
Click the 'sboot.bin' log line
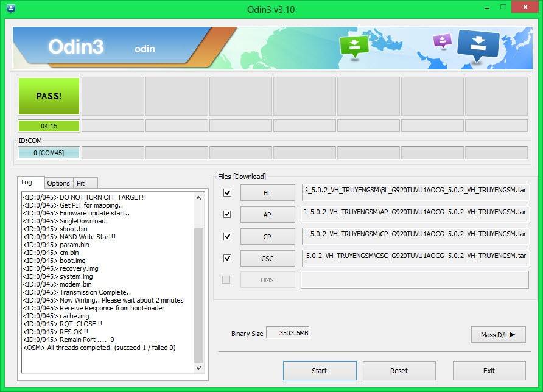(55, 229)
